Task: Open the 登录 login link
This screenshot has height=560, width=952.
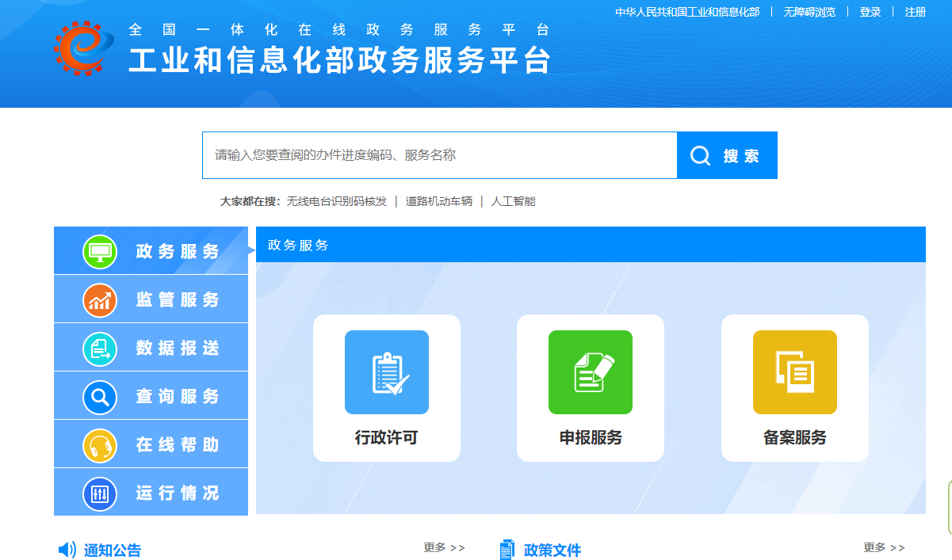Action: coord(870,12)
